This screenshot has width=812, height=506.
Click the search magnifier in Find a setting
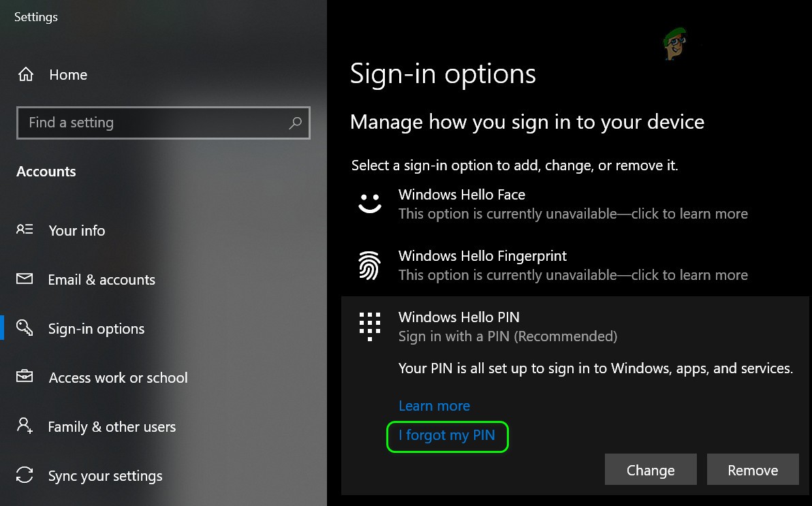(x=295, y=123)
